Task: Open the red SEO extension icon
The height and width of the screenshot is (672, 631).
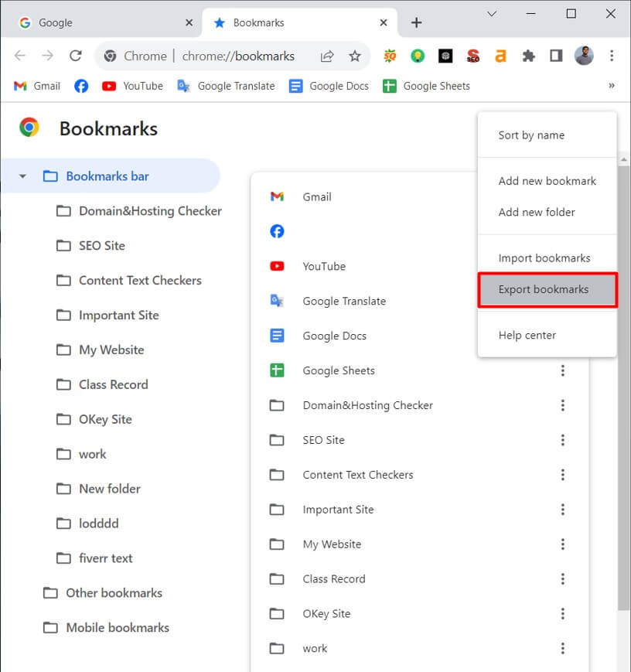Action: pos(472,56)
